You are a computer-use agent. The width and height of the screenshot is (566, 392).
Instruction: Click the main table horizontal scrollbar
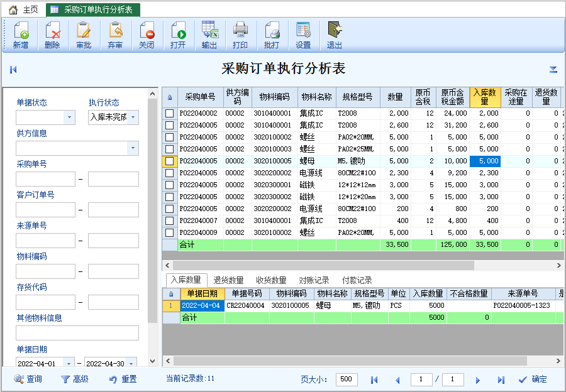(323, 266)
